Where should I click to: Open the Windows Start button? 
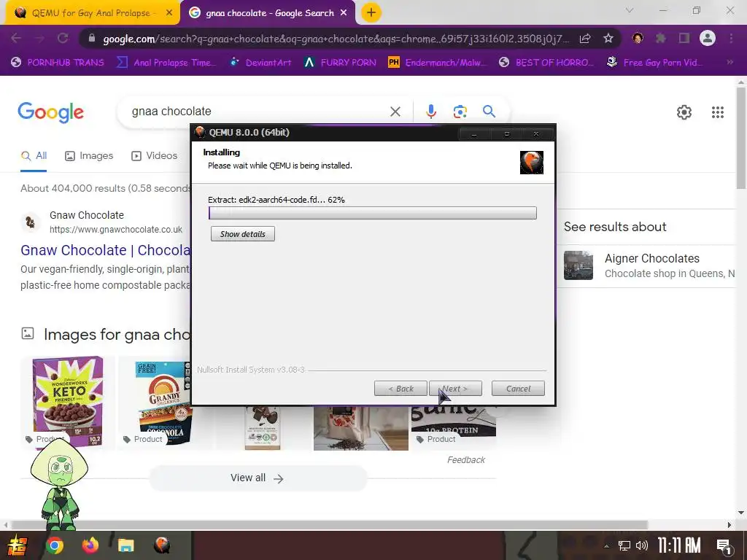coord(17,545)
